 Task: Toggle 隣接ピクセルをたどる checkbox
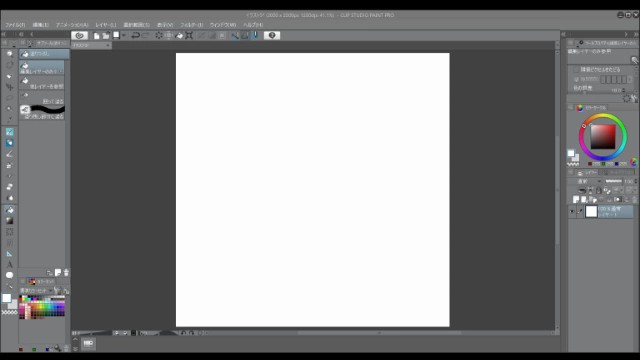pyautogui.click(x=576, y=70)
